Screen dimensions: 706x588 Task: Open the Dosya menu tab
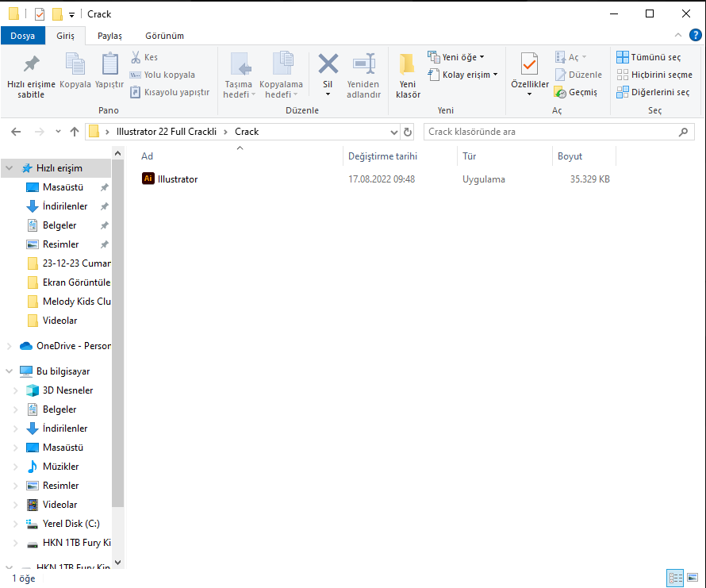[22, 36]
